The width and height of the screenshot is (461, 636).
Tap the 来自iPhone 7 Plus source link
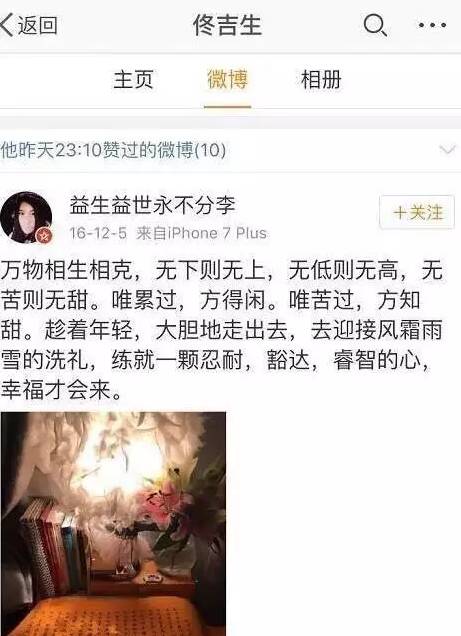pyautogui.click(x=202, y=233)
